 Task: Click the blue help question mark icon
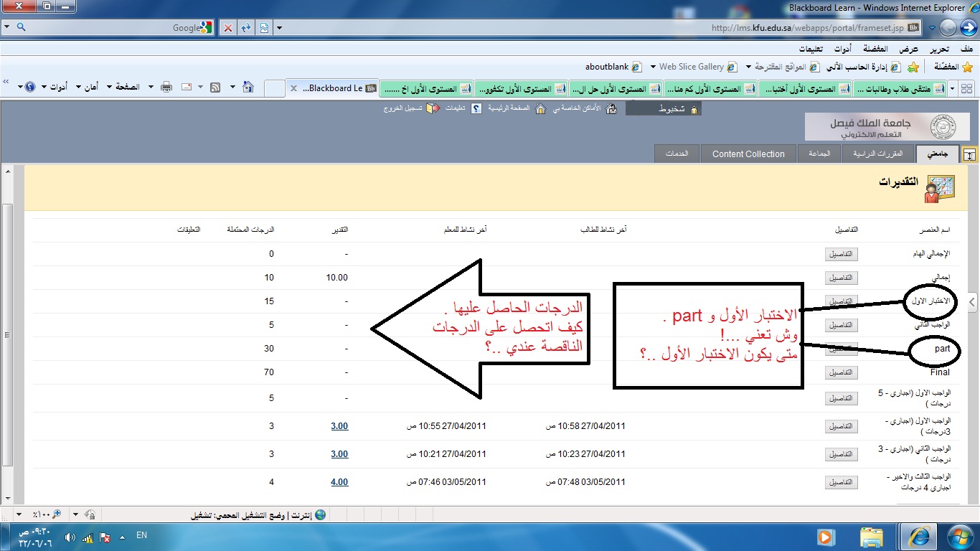[30, 87]
